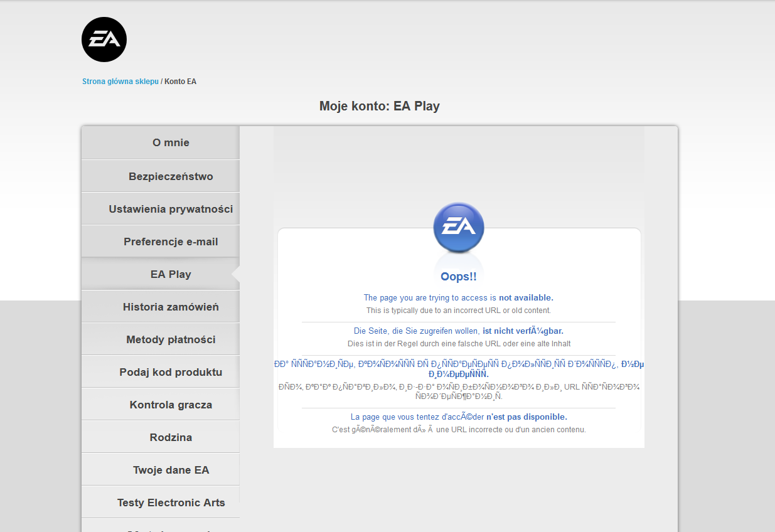Open Preferencje e-mail settings
775x532 pixels.
pyautogui.click(x=171, y=242)
